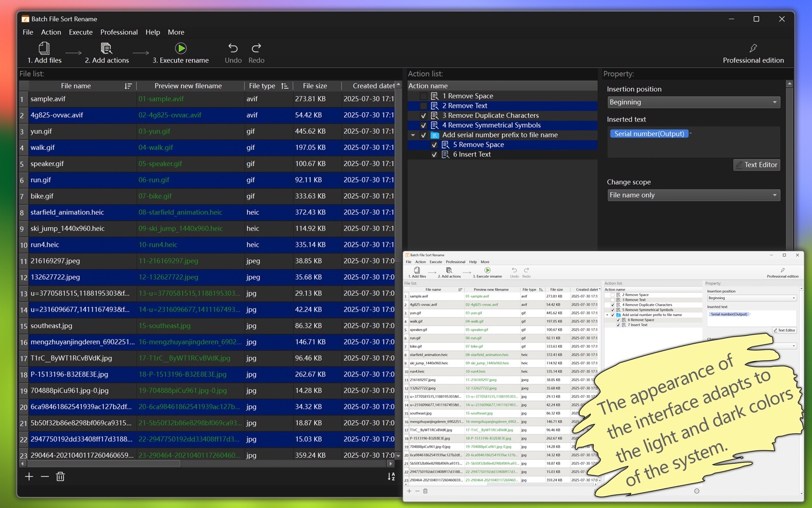812x508 pixels.
Task: Toggle the 6 Insert Text checkbox
Action: pos(434,155)
